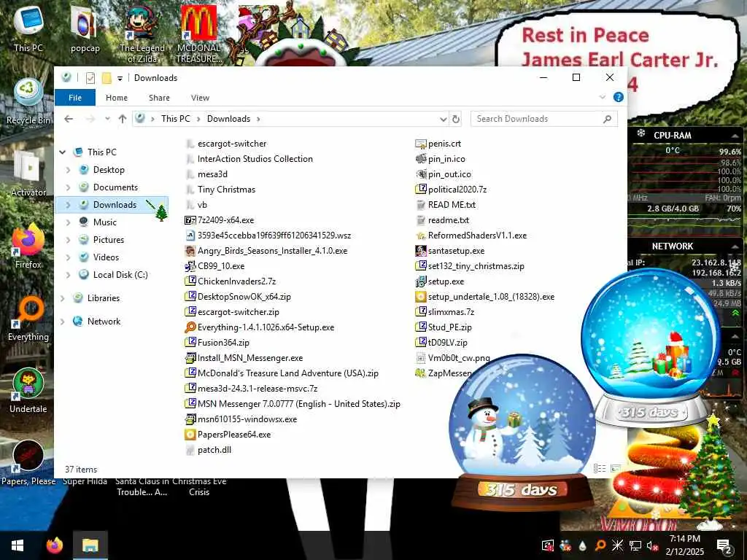
Task: Open the File ribbon tab
Action: click(x=75, y=98)
